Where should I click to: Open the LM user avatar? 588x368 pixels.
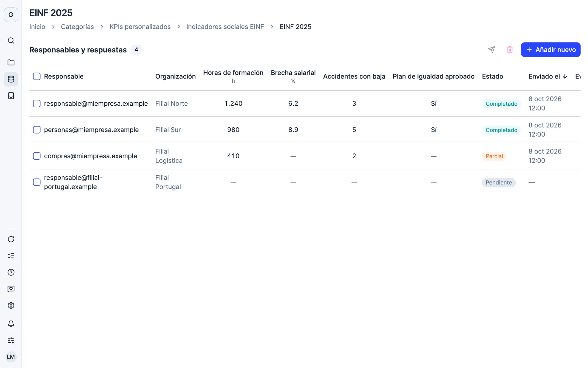click(x=11, y=357)
